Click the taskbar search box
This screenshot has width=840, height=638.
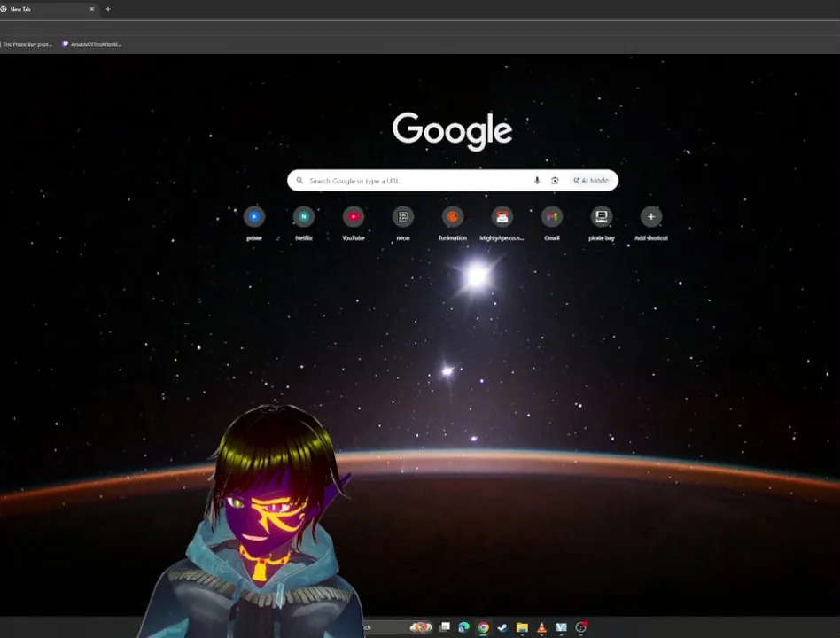[x=396, y=626]
